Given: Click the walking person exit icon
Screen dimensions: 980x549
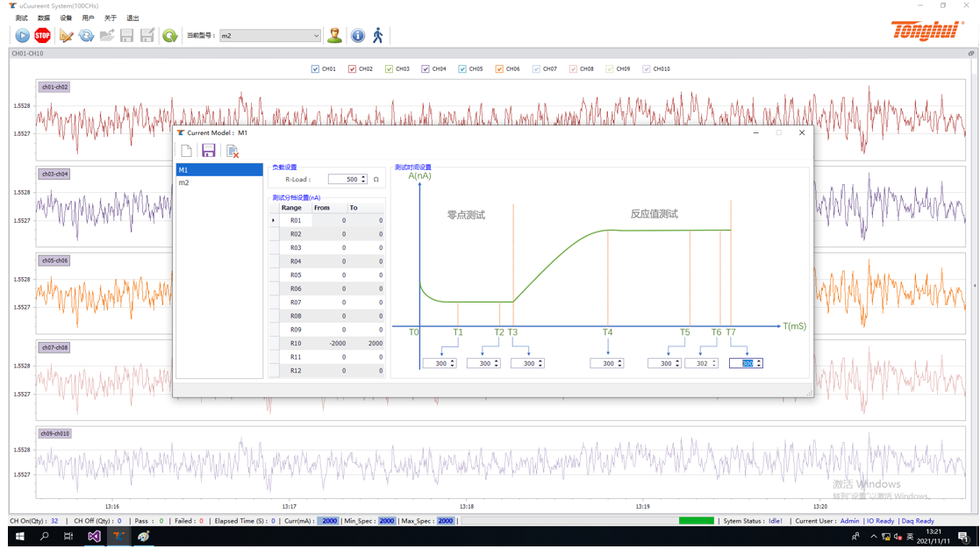Looking at the screenshot, I should click(378, 36).
